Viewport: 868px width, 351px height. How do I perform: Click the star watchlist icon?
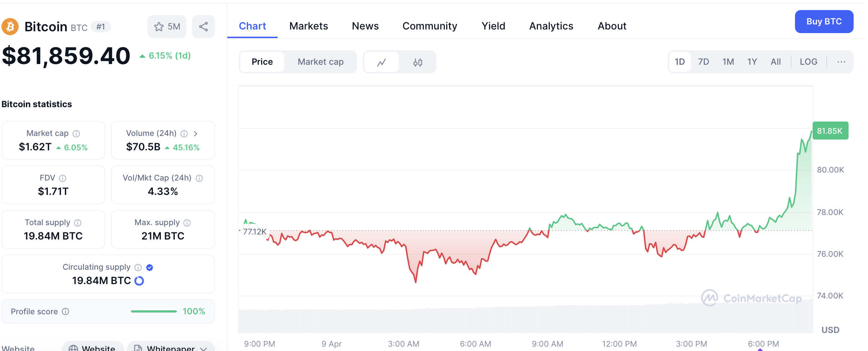tap(159, 27)
